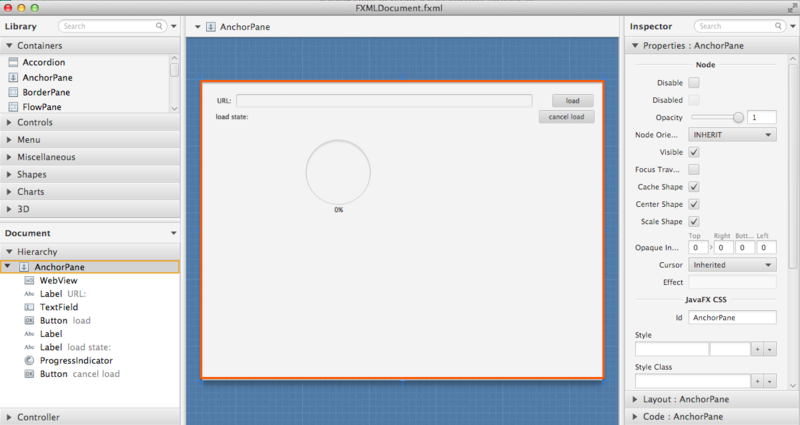Expand the Controls section
The image size is (800, 425).
click(9, 122)
